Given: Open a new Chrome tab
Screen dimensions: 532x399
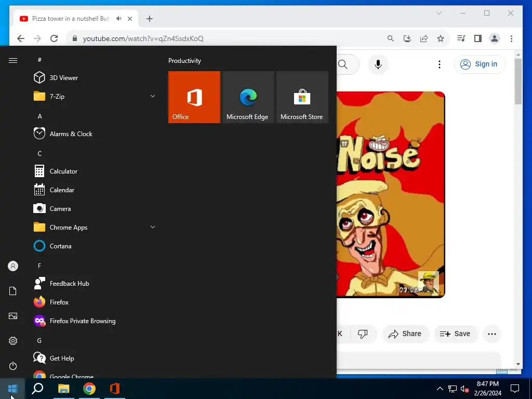Looking at the screenshot, I should [150, 19].
